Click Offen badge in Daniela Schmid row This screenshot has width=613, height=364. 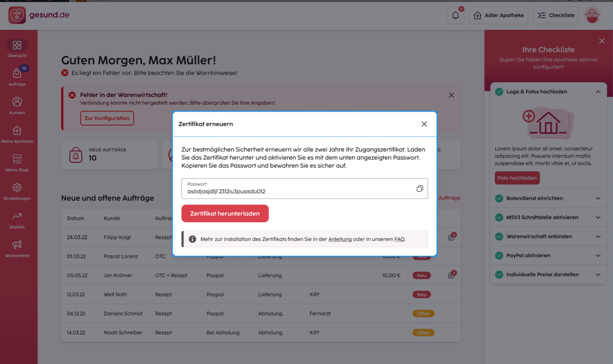pyautogui.click(x=423, y=314)
